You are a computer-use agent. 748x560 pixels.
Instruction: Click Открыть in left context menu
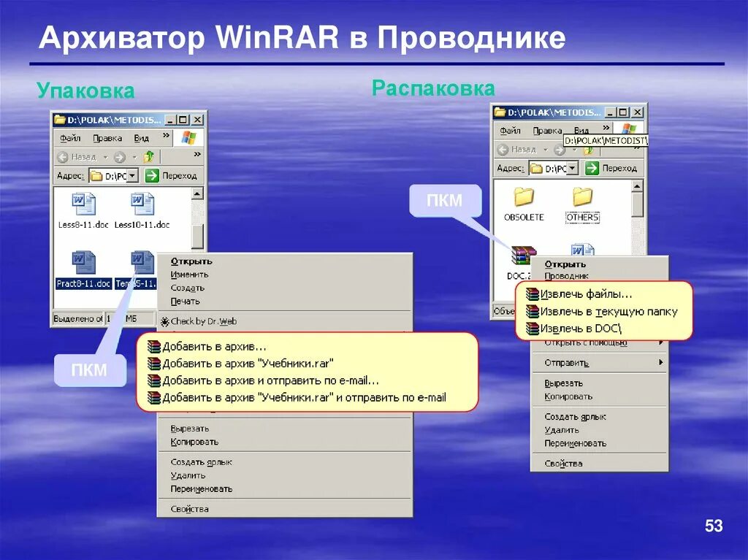click(x=191, y=261)
